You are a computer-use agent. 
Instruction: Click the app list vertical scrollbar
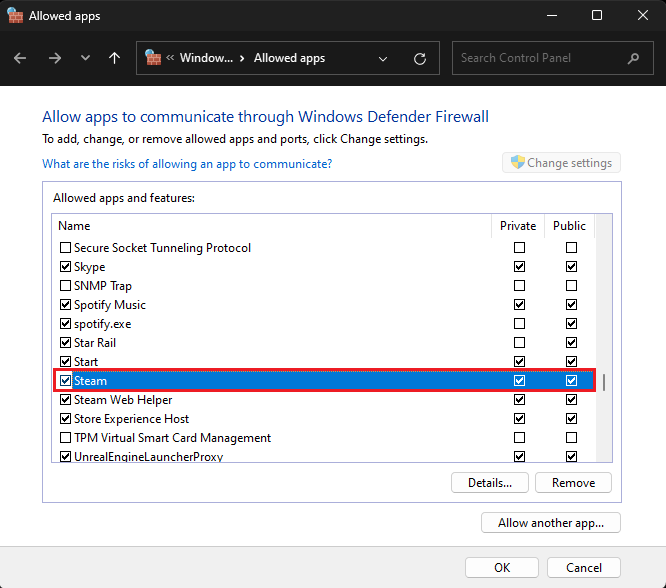click(x=605, y=381)
